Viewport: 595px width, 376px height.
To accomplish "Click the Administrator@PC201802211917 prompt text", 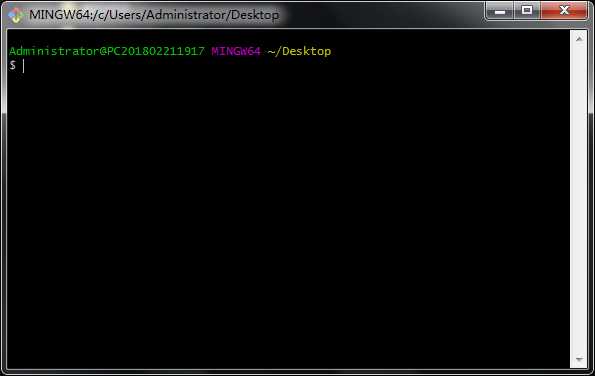I will click(107, 51).
